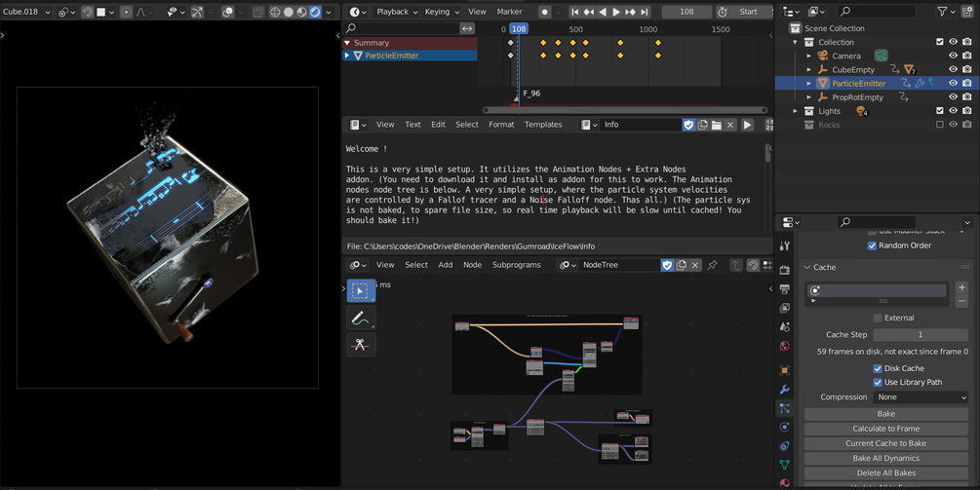Hide the Camera object in viewport

tap(953, 56)
